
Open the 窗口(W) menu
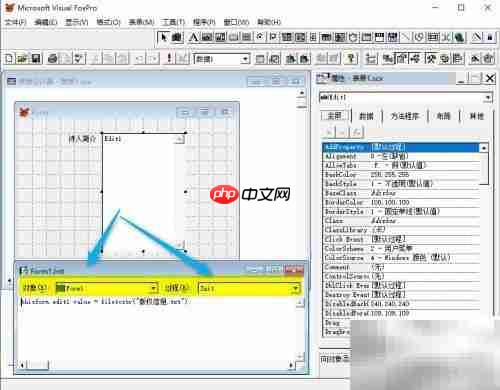236,22
